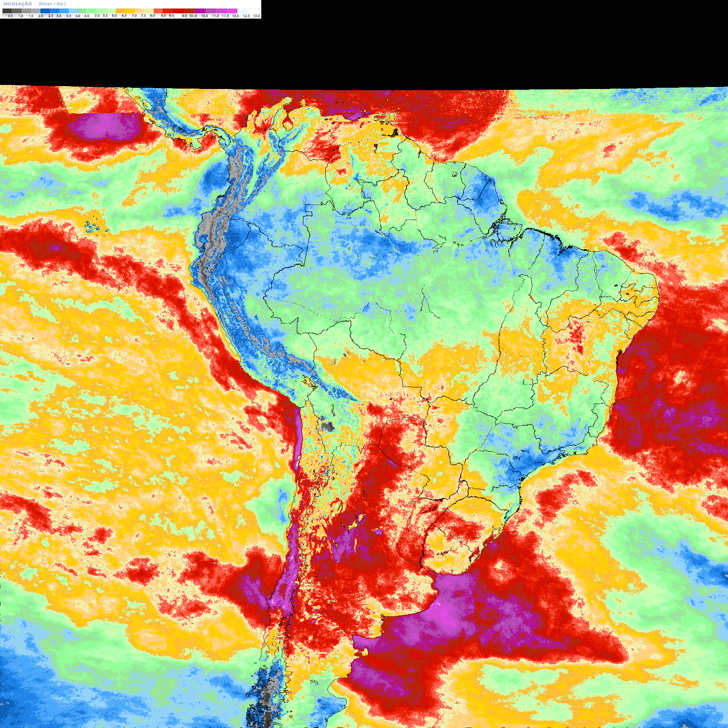728x728 pixels.
Task: Click the very pale blue swatch before 12.5
Action: [x=243, y=11]
